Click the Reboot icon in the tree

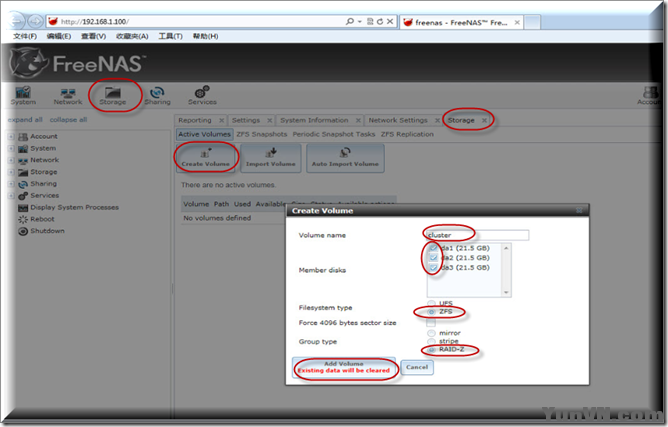pos(23,219)
